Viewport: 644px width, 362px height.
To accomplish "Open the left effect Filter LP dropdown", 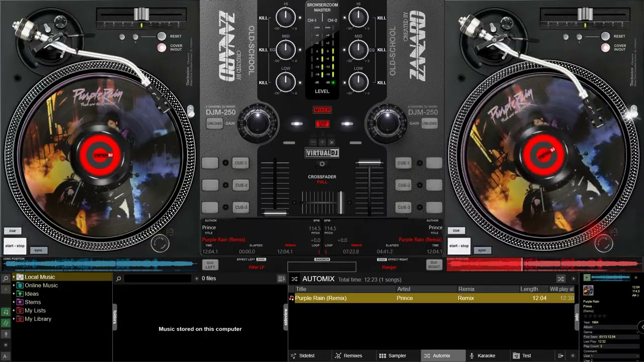I will click(x=257, y=267).
